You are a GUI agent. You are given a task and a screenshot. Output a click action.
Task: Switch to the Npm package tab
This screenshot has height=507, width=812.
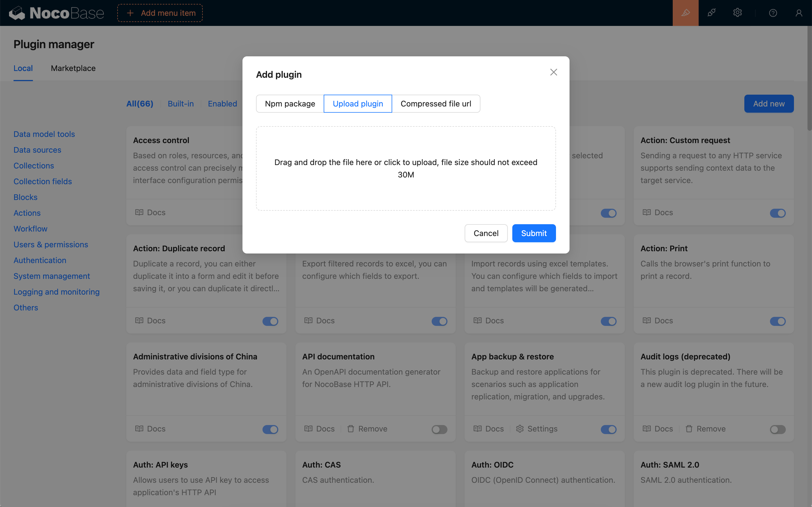coord(290,104)
